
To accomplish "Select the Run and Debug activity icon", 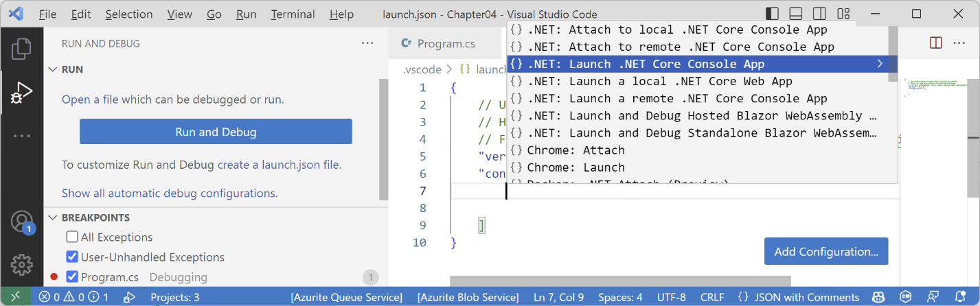I will click(21, 93).
